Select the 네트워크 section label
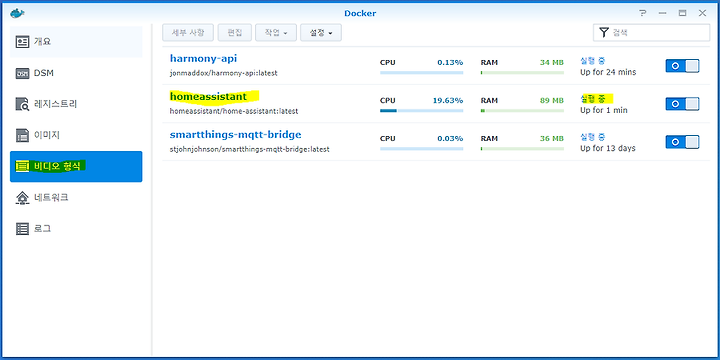This screenshot has height=360, width=720. (51, 197)
